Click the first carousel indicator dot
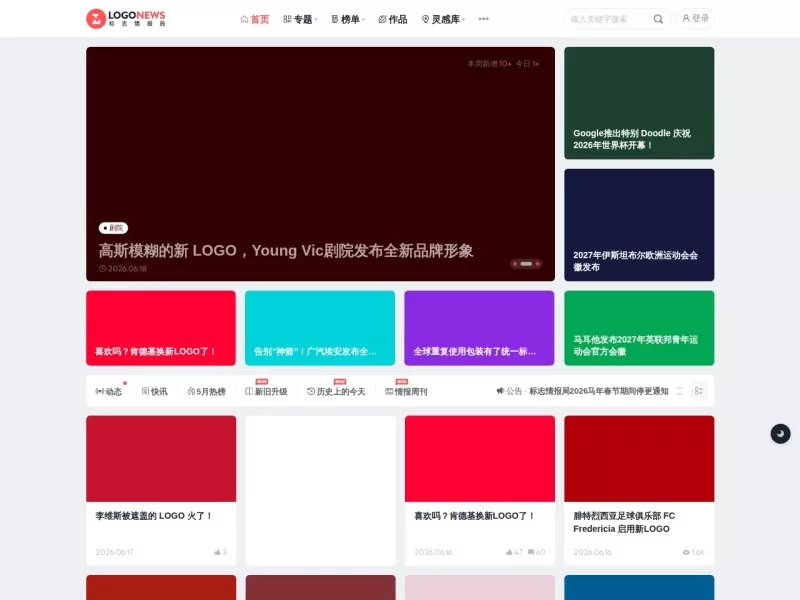 pyautogui.click(x=515, y=264)
